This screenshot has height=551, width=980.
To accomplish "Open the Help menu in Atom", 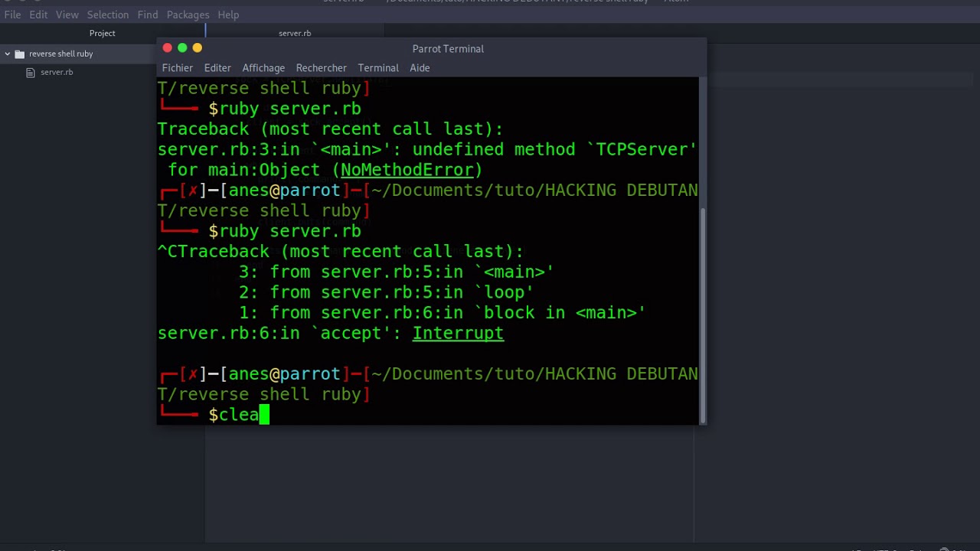I will 228,15.
